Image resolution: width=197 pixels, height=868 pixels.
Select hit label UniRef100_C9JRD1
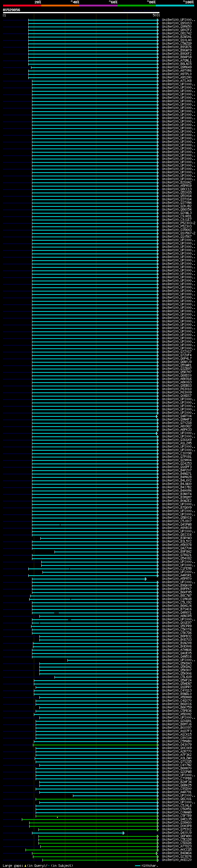176,216
